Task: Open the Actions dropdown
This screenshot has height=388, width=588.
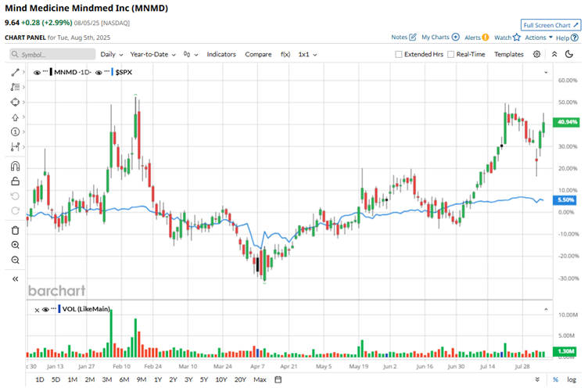Action: [539, 37]
